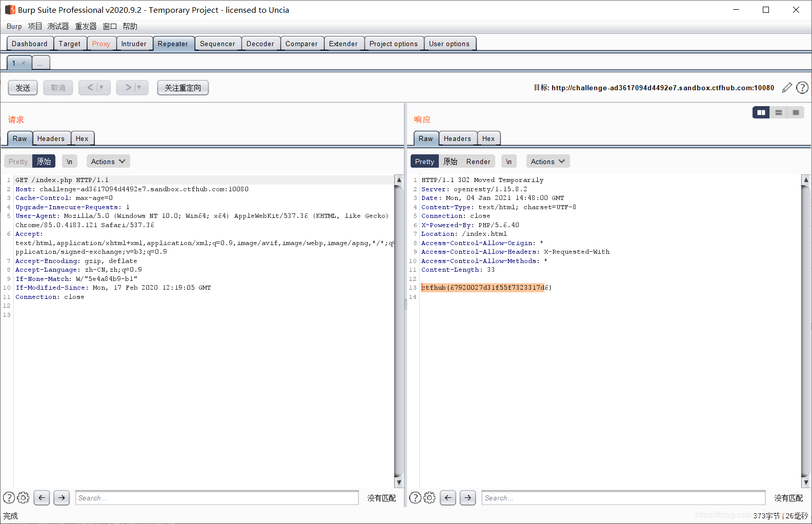Switch to the Proxy tab
The image size is (812, 524).
101,44
